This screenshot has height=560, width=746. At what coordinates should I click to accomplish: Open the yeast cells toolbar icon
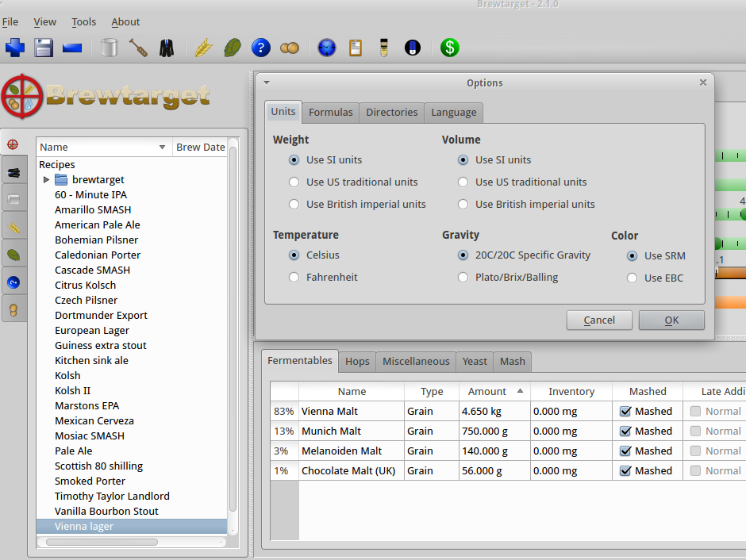[x=289, y=48]
